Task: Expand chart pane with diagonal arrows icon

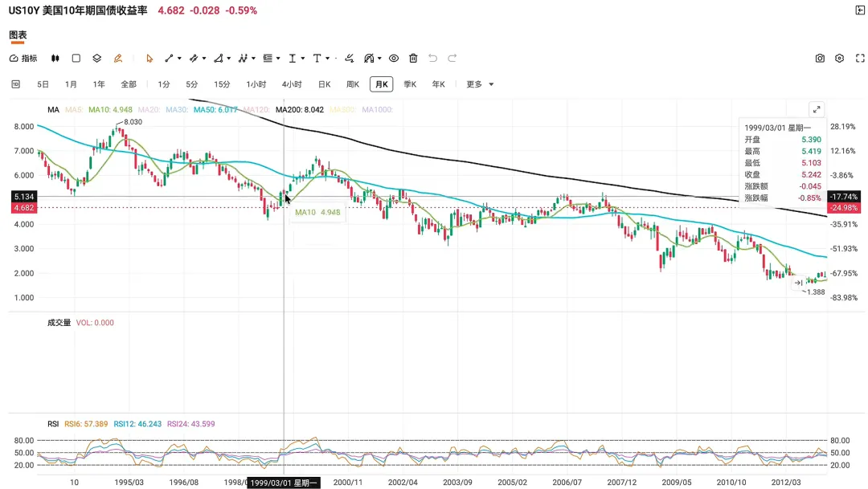Action: pos(817,109)
